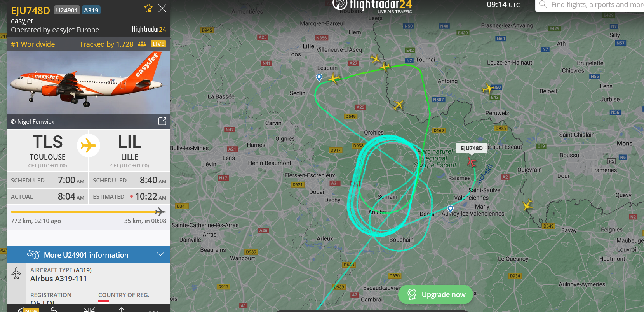Click the Lesquin airport pin marker

tap(319, 77)
